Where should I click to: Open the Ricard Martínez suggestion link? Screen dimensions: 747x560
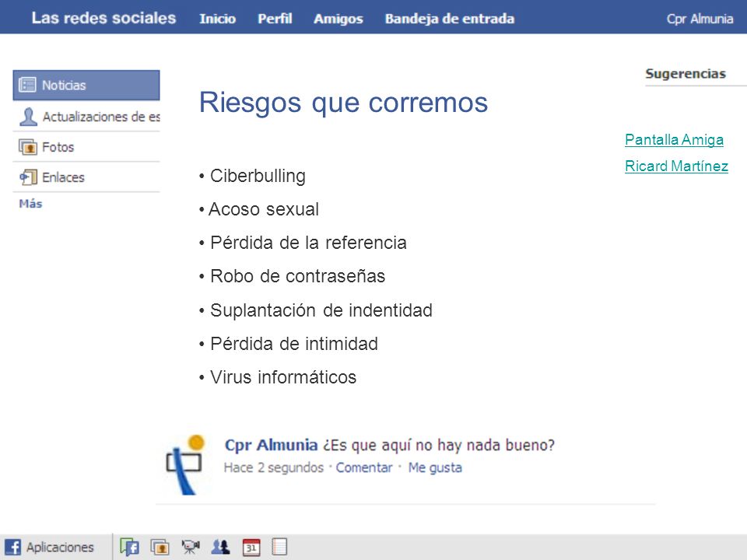point(676,166)
